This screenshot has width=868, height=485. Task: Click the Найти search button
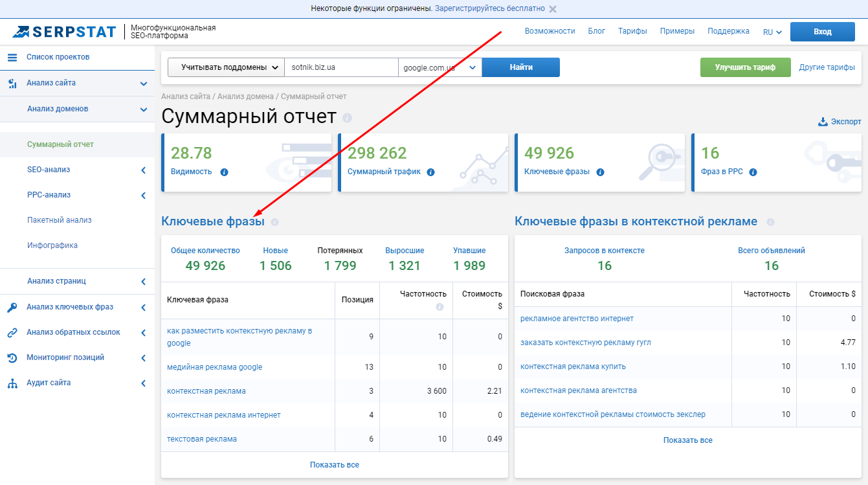pos(521,67)
